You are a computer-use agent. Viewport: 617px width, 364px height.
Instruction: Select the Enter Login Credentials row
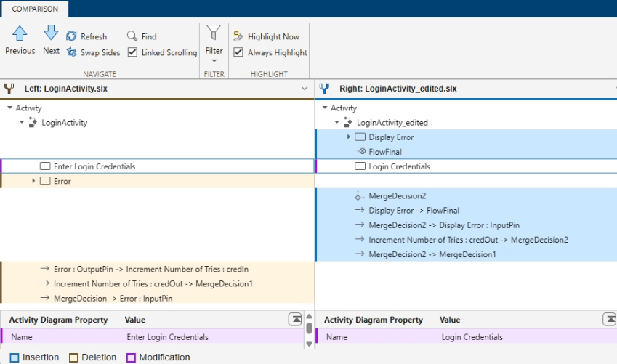pyautogui.click(x=158, y=166)
